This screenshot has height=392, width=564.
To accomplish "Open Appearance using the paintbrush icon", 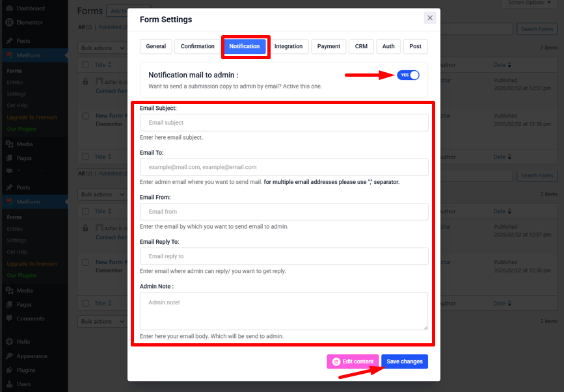I will coord(9,356).
